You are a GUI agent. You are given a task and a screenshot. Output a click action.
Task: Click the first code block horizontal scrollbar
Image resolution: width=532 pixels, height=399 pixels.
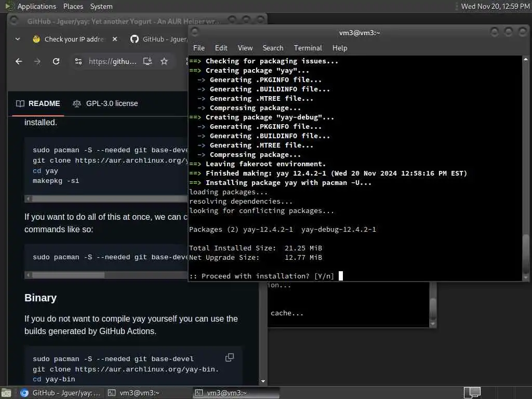pyautogui.click(x=110, y=199)
